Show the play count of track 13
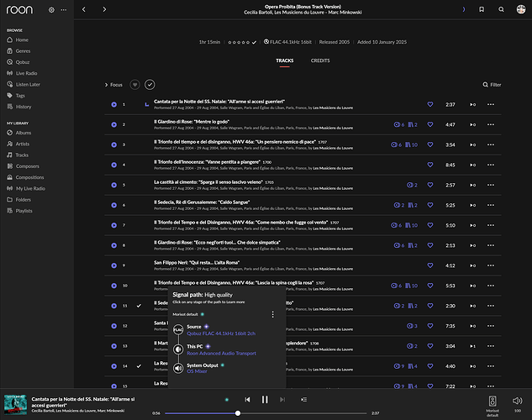 coord(473,346)
